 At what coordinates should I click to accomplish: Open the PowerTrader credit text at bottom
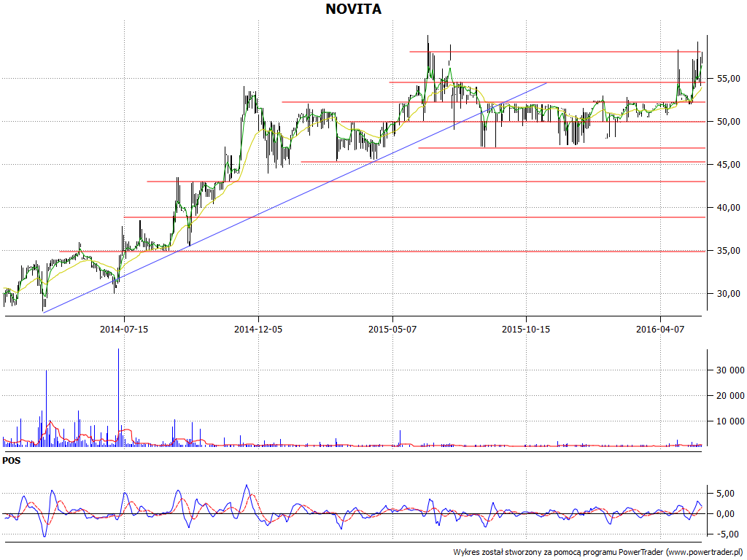(x=598, y=553)
